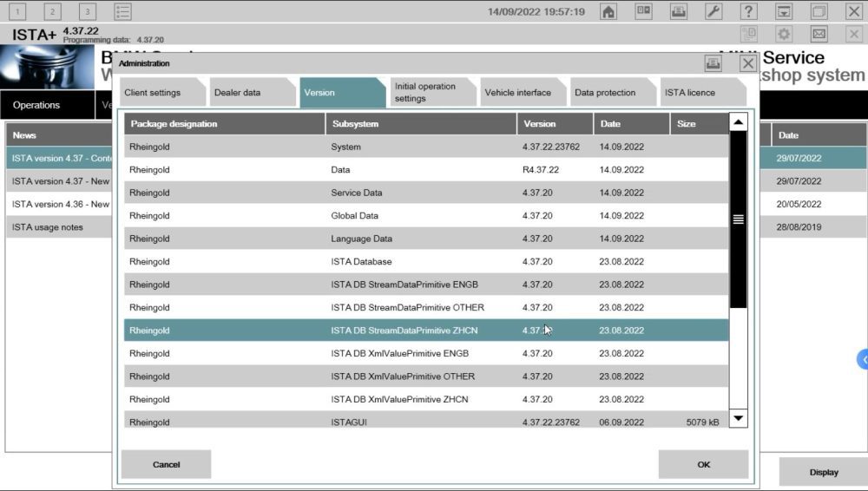Click the Cancel button
The image size is (868, 491).
point(166,464)
